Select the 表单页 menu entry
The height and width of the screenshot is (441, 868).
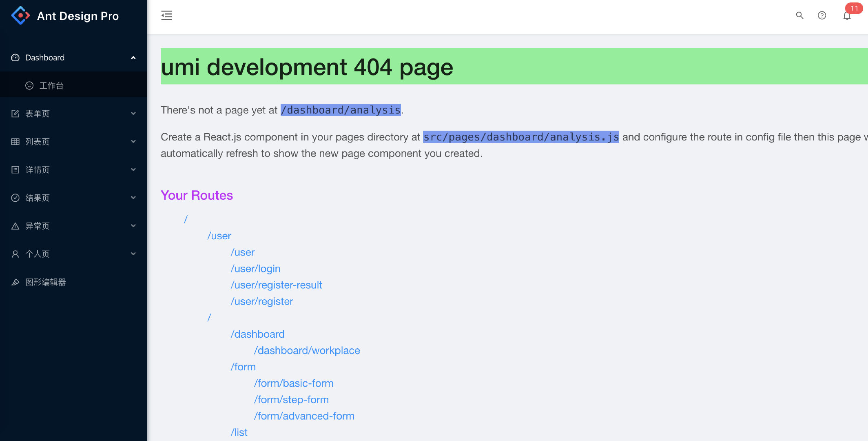tap(40, 114)
